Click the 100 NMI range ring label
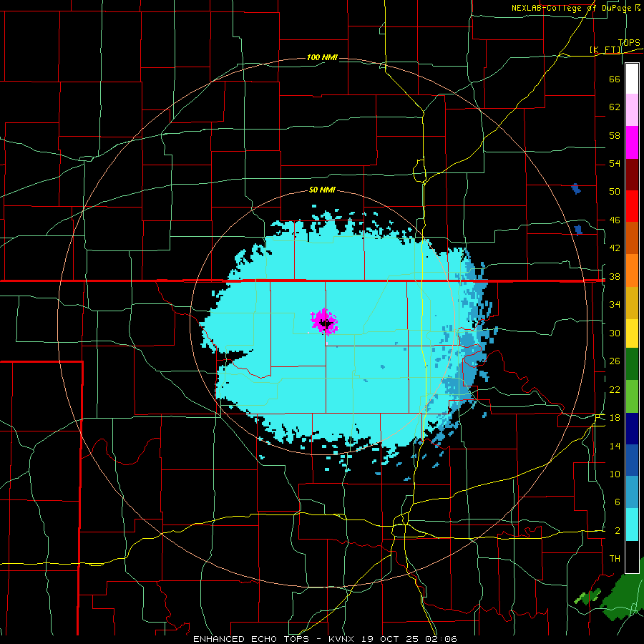The image size is (644, 644). coord(322,57)
